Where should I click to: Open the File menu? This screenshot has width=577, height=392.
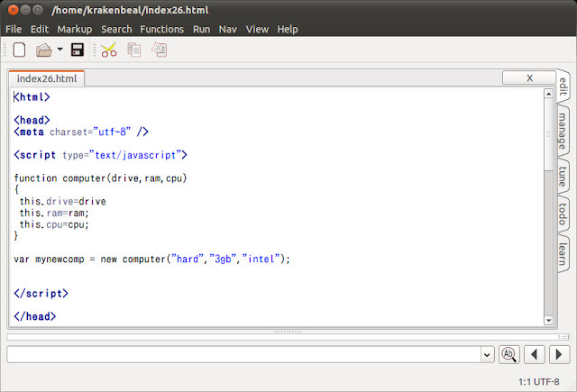click(14, 29)
